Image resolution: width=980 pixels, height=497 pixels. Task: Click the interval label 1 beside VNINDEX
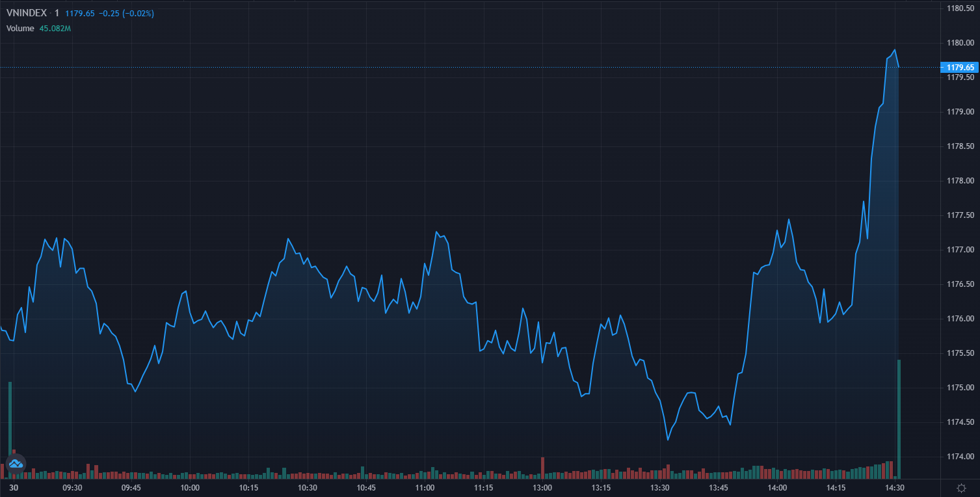point(57,13)
